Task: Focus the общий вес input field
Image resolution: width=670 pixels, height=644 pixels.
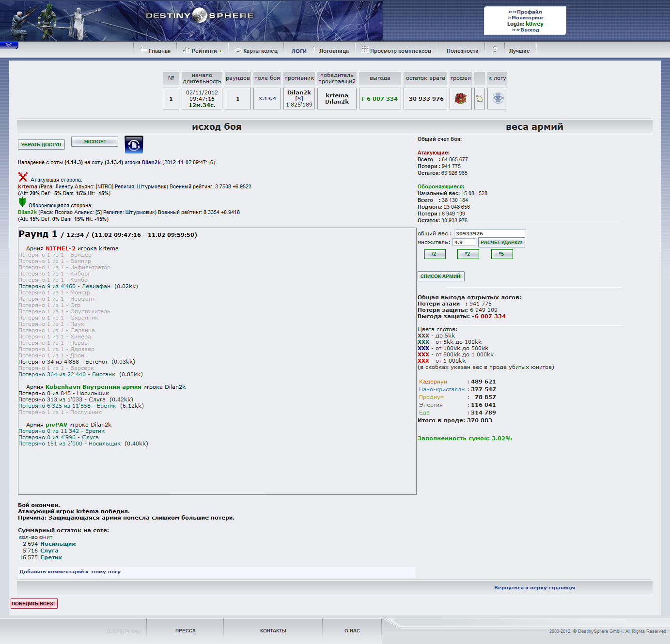Action: point(490,233)
